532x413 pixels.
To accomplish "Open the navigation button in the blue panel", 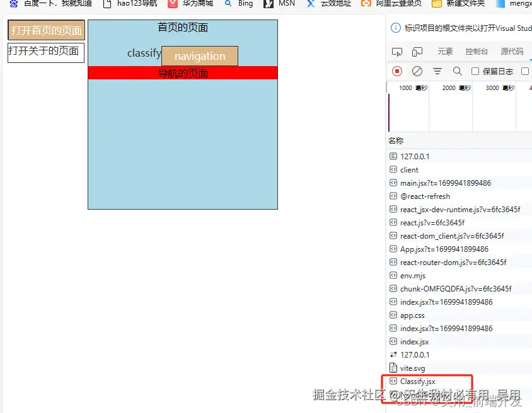I will click(x=200, y=56).
